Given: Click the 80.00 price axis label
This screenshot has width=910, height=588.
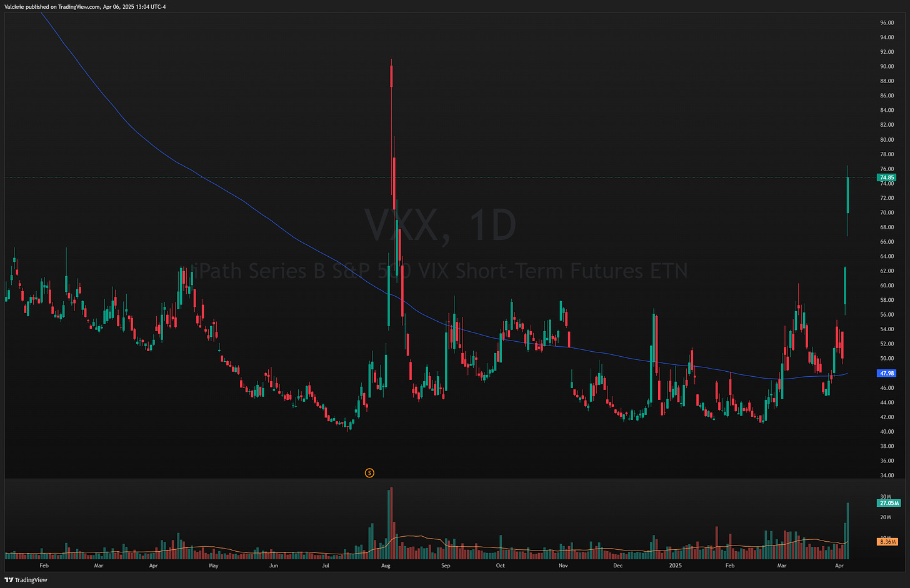Looking at the screenshot, I should pos(887,139).
